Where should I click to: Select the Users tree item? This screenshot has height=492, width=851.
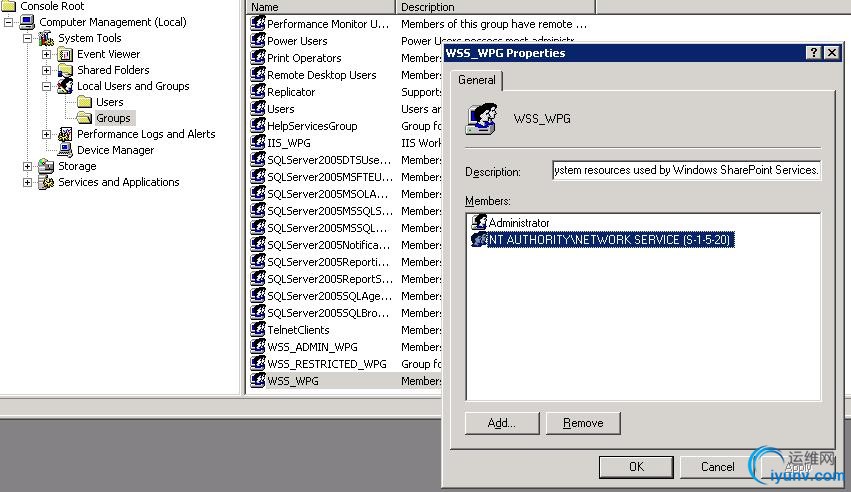tap(109, 102)
